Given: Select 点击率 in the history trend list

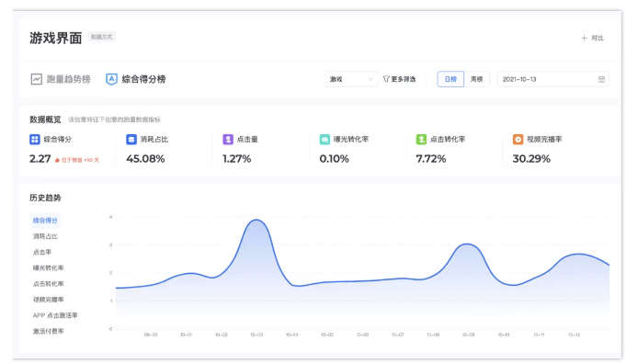Looking at the screenshot, I should click(x=42, y=252).
